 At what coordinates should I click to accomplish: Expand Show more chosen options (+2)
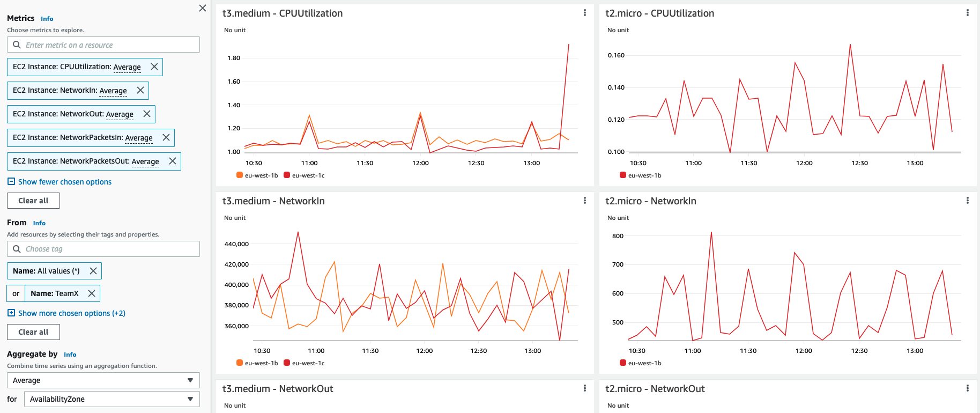coord(66,313)
